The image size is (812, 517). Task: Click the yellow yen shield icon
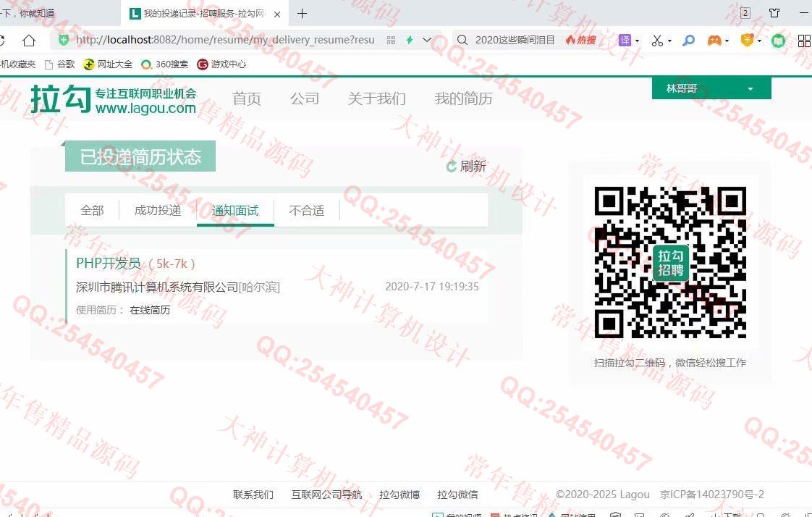click(747, 40)
